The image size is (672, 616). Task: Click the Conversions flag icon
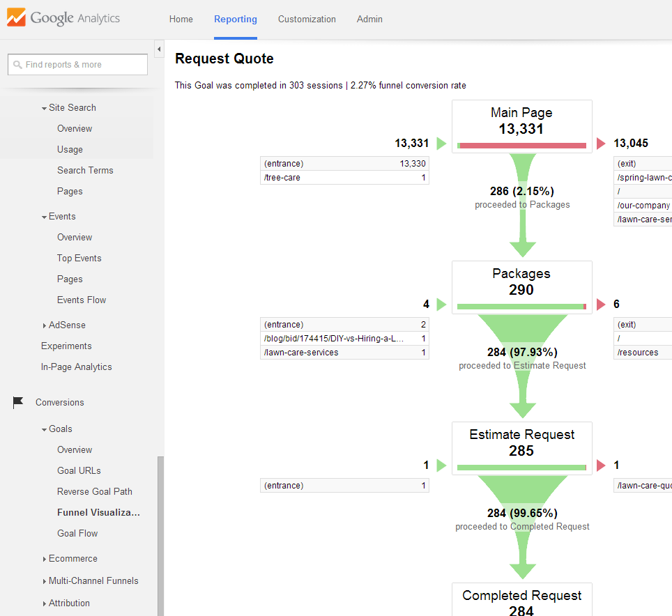(18, 402)
